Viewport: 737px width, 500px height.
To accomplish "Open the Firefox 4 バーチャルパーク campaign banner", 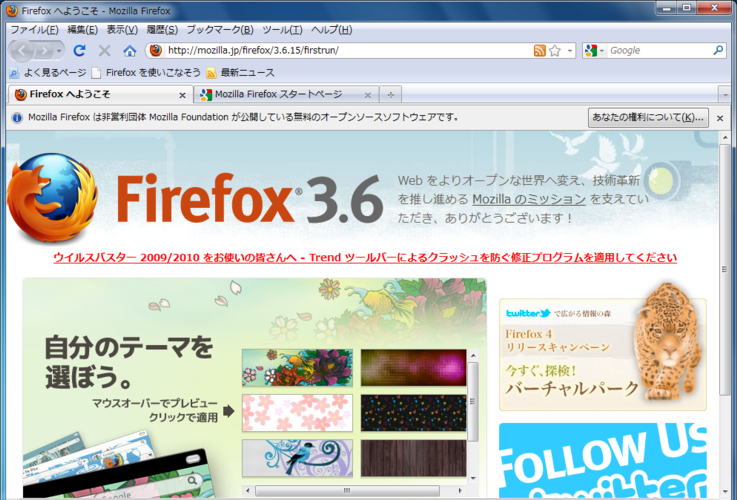I will pyautogui.click(x=603, y=354).
